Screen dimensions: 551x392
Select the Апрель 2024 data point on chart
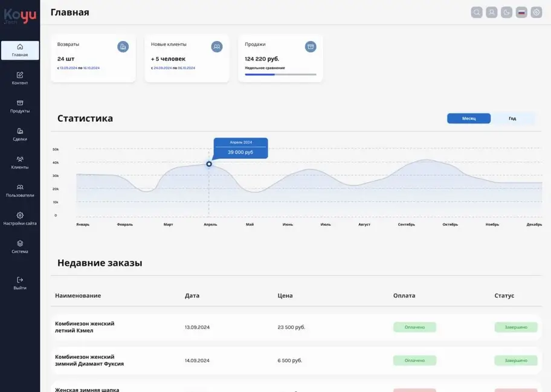(208, 164)
